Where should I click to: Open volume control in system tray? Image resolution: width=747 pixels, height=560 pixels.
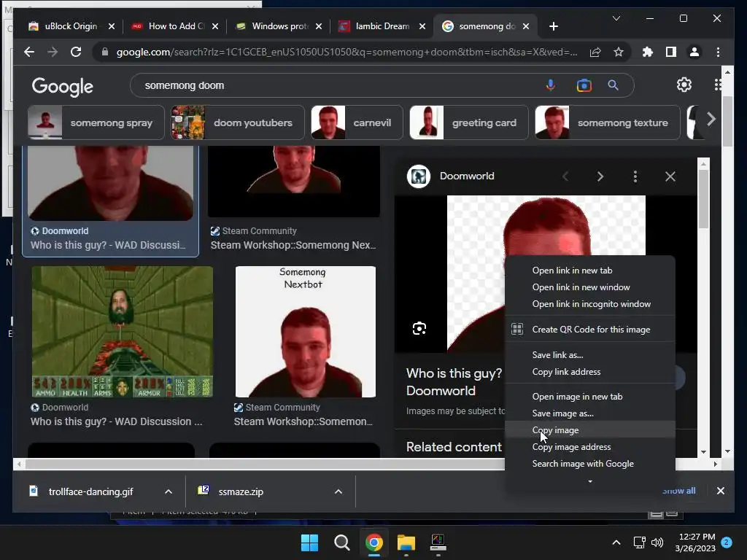pyautogui.click(x=657, y=542)
